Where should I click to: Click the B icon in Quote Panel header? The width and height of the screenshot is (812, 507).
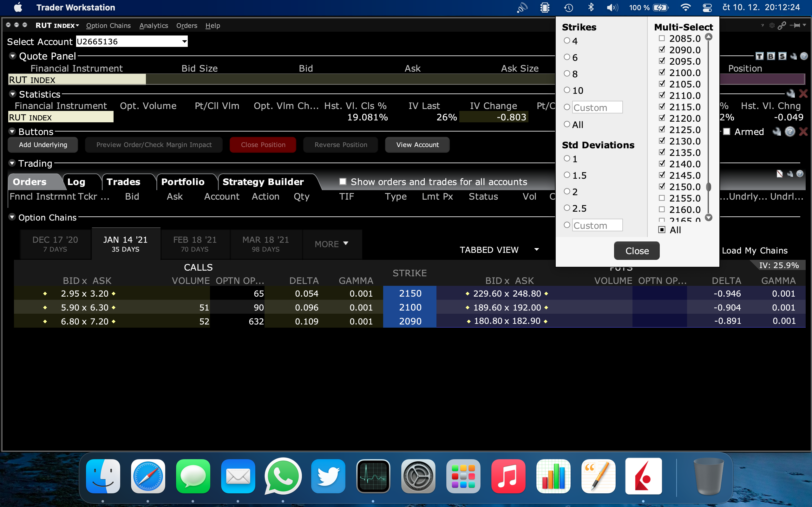pos(771,56)
